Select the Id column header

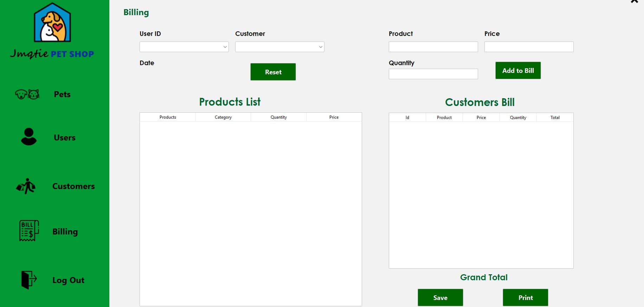[407, 118]
